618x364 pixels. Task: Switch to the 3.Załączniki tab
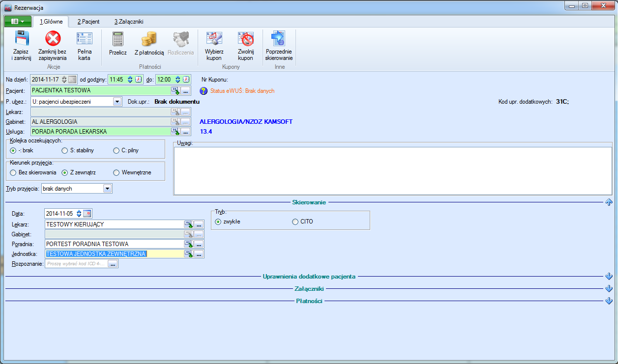[x=128, y=22]
